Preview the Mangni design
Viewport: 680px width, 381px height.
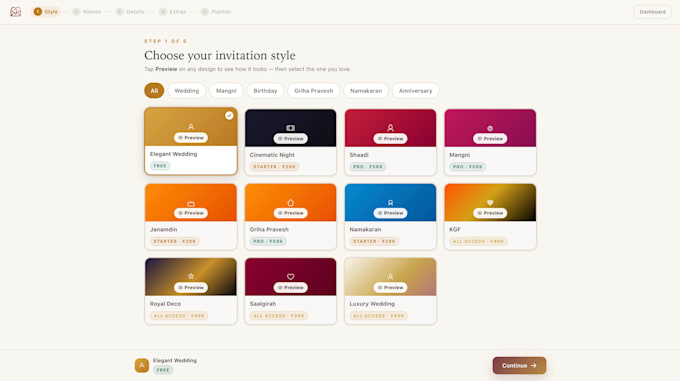(x=490, y=139)
